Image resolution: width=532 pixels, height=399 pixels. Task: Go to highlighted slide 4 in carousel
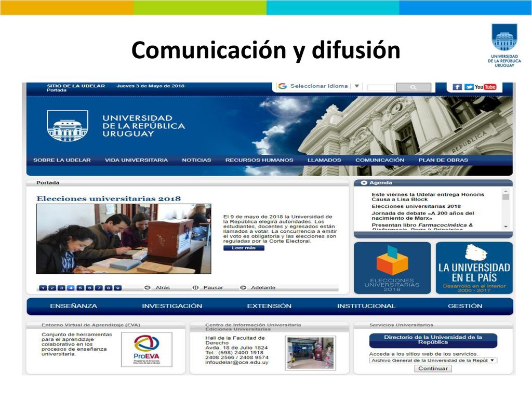click(71, 288)
